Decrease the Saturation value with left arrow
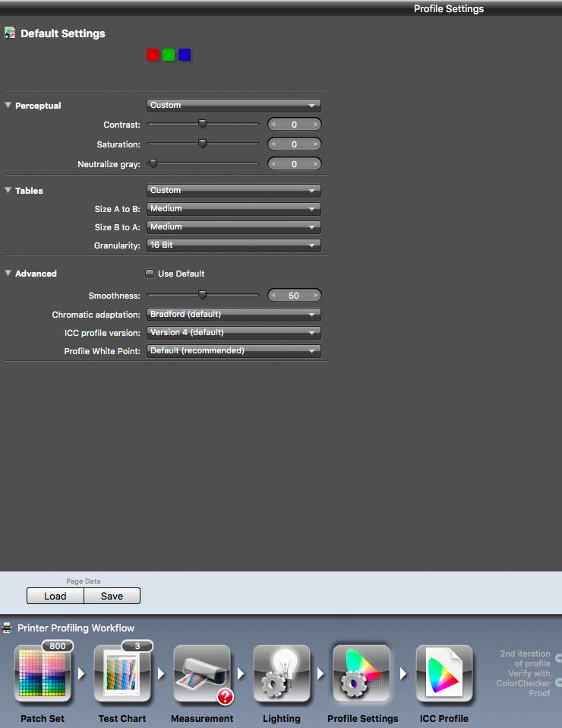Screen dimensions: 562x728 pyautogui.click(x=273, y=144)
